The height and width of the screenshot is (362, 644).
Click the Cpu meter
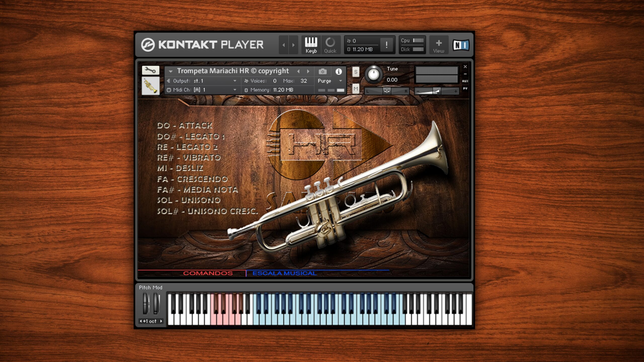tap(412, 40)
